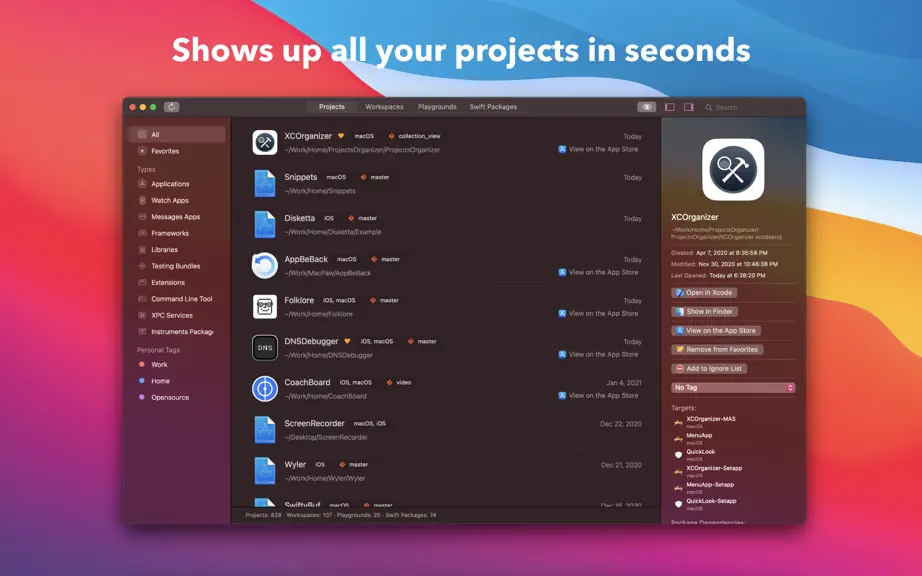The width and height of the screenshot is (922, 576).
Task: Click the Extensions type icon
Action: click(142, 283)
